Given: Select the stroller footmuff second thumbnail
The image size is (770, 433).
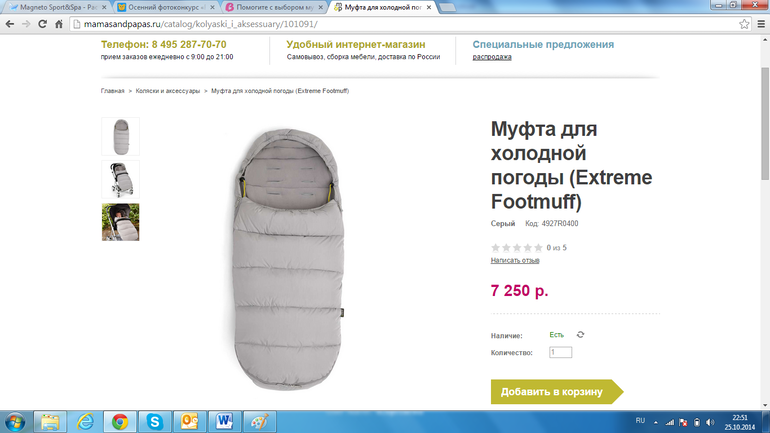Looking at the screenshot, I should click(x=120, y=179).
